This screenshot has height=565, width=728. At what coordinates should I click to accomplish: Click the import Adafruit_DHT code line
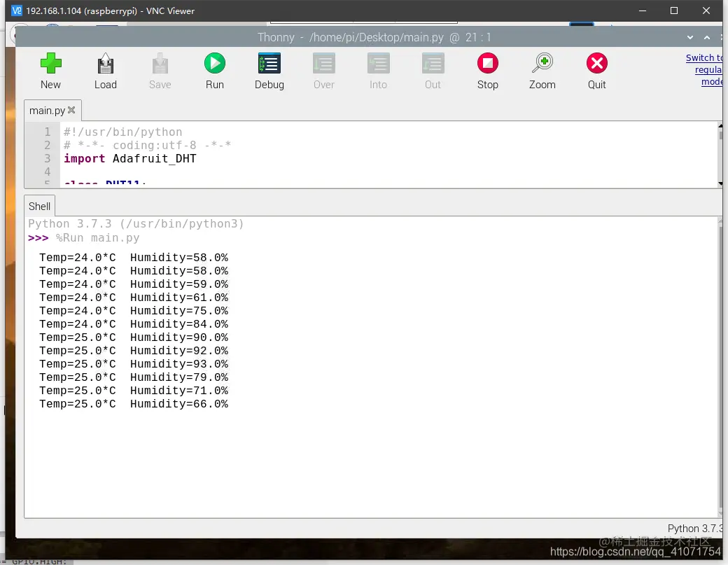130,159
